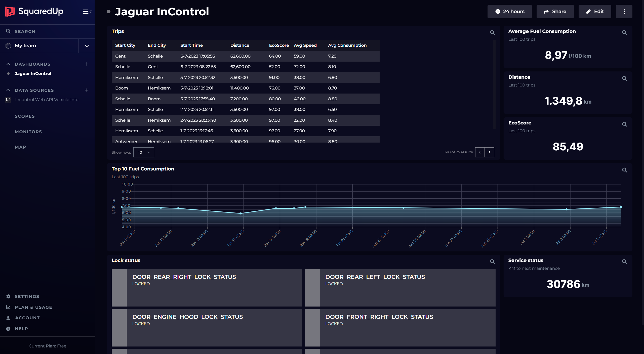Zoom the Average Fuel Consumption tile magnifier

coord(625,32)
